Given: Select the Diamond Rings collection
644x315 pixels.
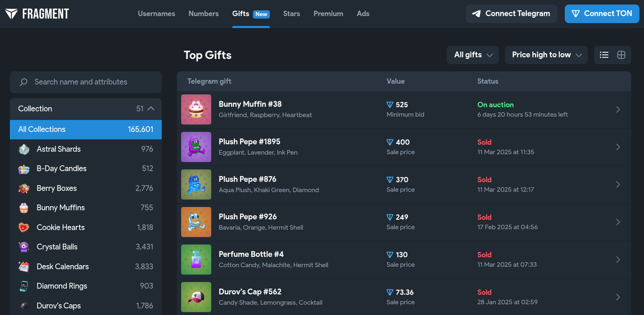Looking at the screenshot, I should click(x=86, y=286).
